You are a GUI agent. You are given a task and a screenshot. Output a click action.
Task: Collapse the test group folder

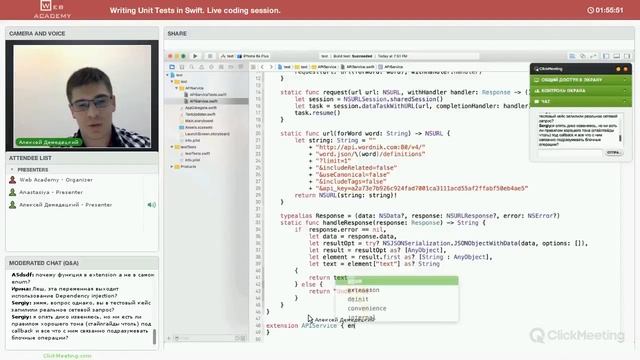172,82
